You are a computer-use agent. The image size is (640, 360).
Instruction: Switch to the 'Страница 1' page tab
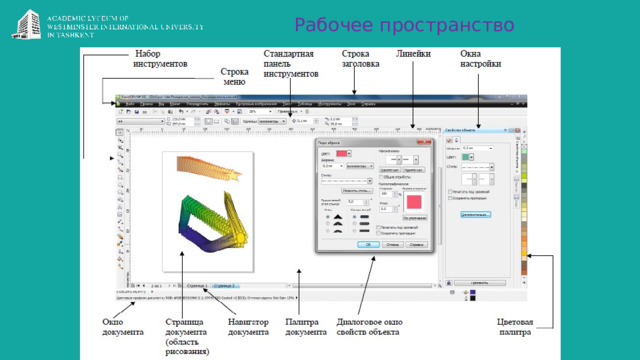click(x=197, y=286)
